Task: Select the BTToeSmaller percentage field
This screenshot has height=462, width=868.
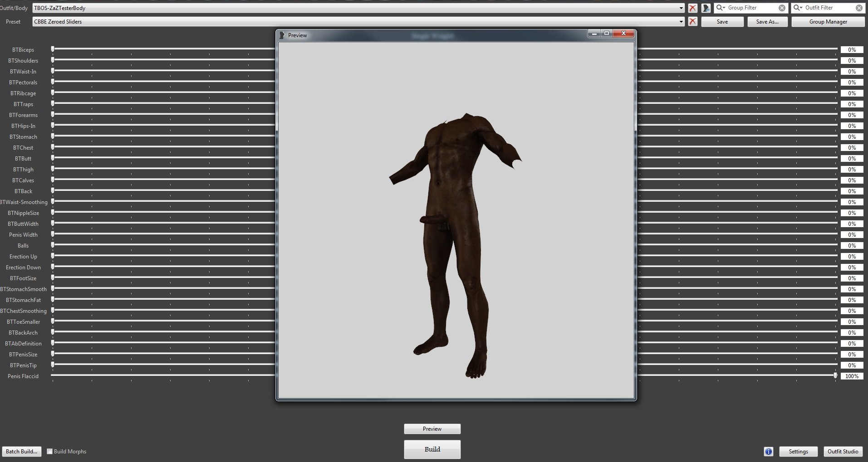Action: [x=852, y=322]
